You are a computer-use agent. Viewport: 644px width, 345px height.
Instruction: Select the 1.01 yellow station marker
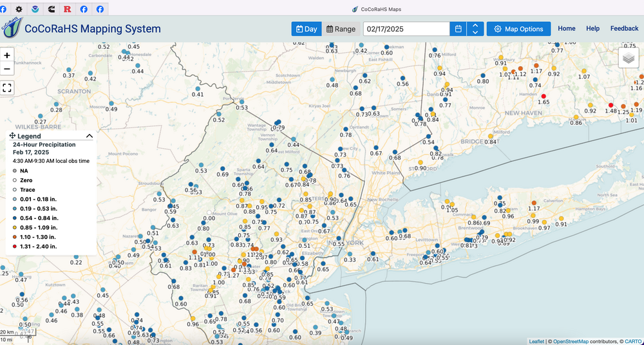[632, 115]
